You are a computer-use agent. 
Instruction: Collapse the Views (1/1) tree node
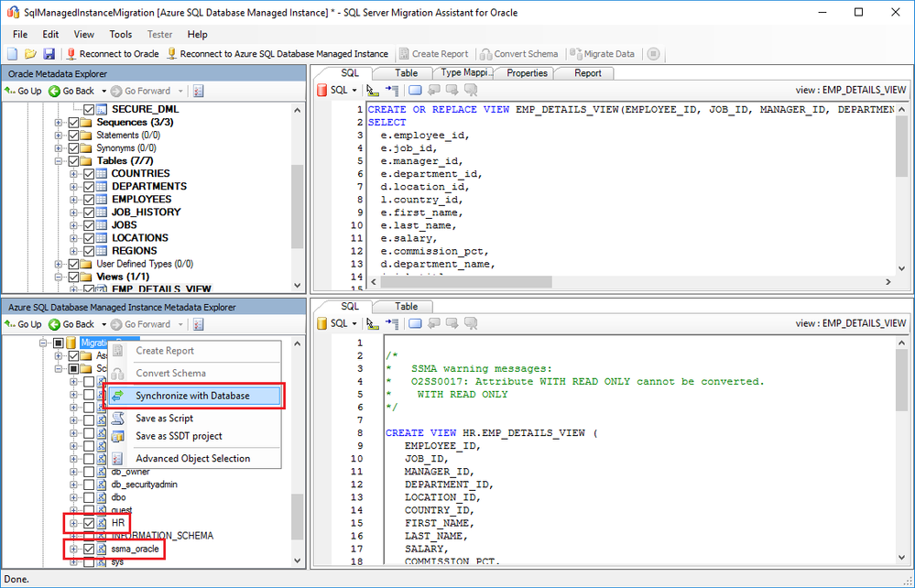59,278
